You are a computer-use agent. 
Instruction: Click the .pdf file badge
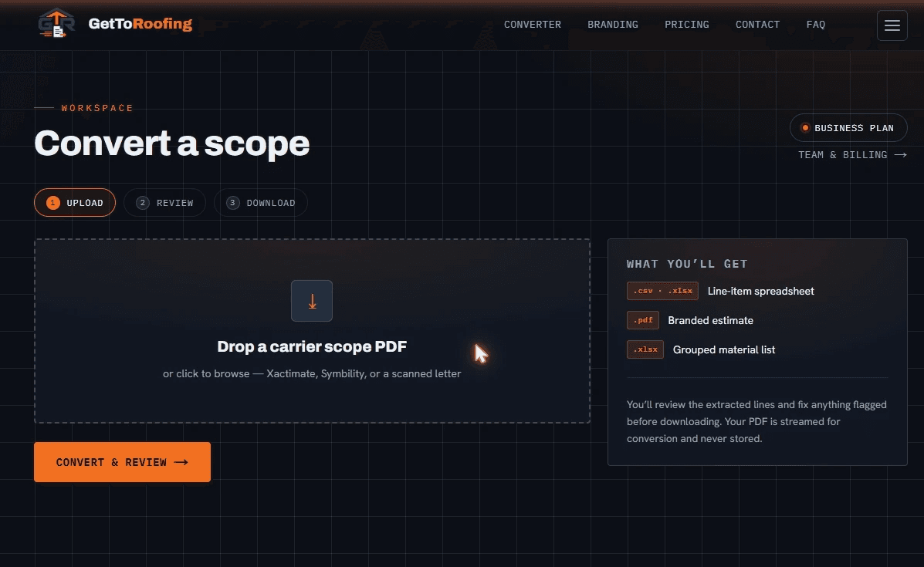643,320
